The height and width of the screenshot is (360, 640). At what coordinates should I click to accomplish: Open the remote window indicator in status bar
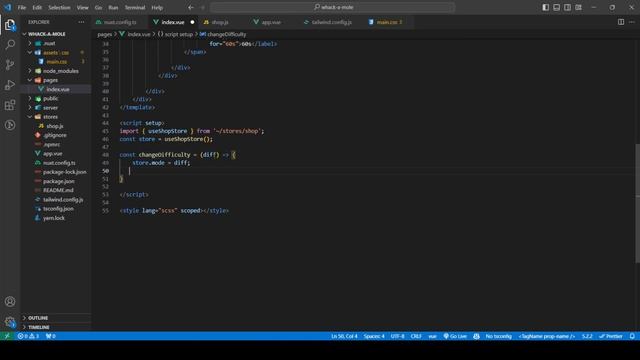[7, 336]
